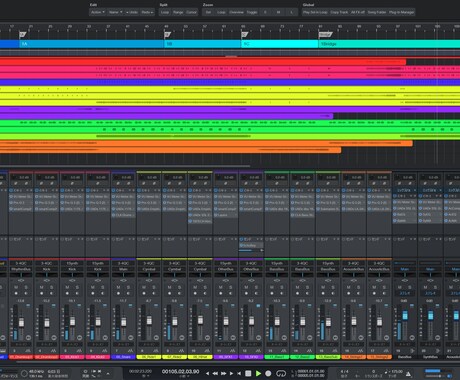This screenshot has width=460, height=380.
Task: Open input selector on 04_Kick2 channel
Action: pyautogui.click(x=98, y=263)
